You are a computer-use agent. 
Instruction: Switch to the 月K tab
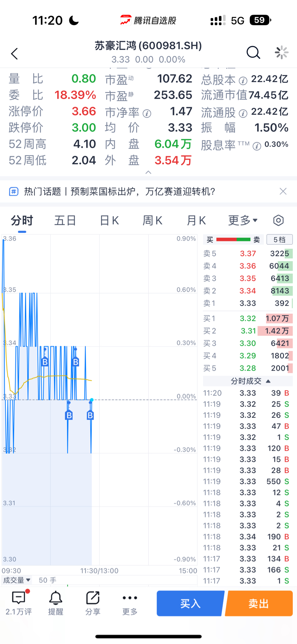[x=196, y=220]
